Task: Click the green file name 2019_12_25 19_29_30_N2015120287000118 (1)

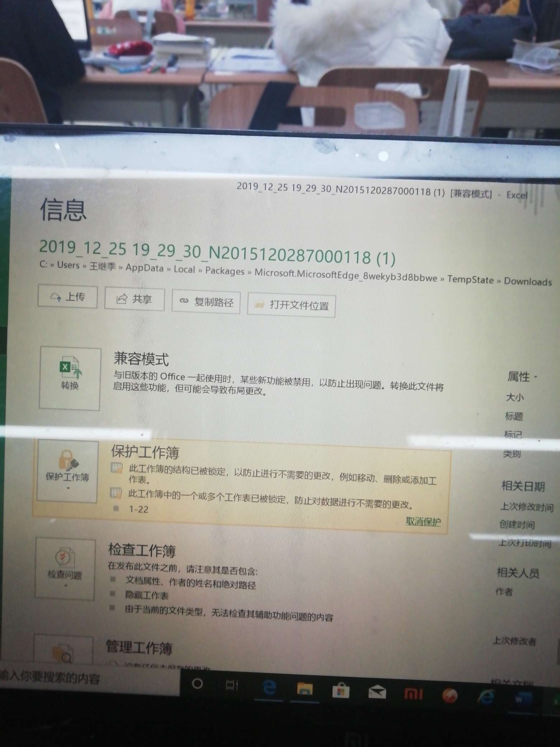Action: click(x=217, y=252)
